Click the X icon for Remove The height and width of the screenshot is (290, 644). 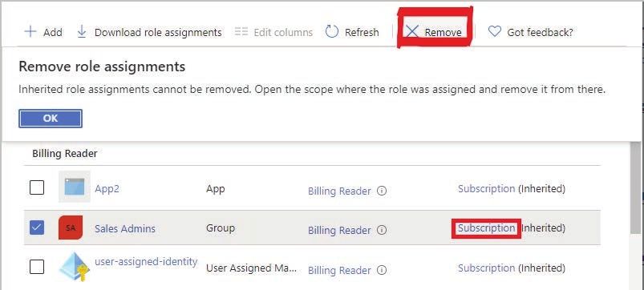click(x=412, y=31)
